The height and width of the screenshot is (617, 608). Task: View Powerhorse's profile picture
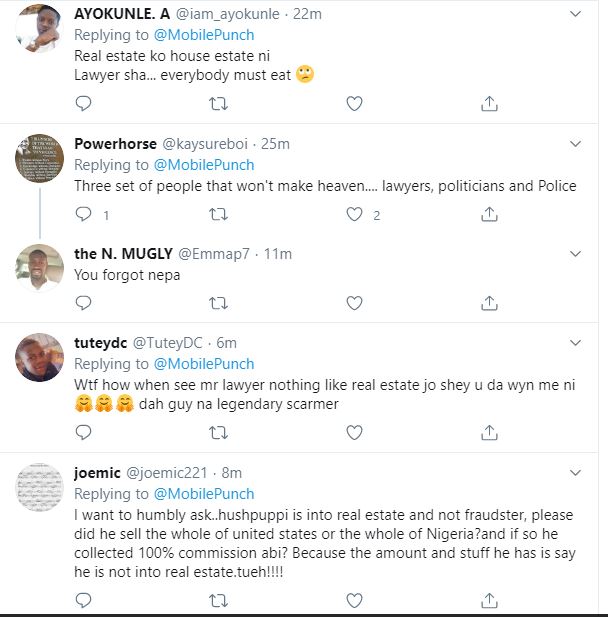pos(41,160)
